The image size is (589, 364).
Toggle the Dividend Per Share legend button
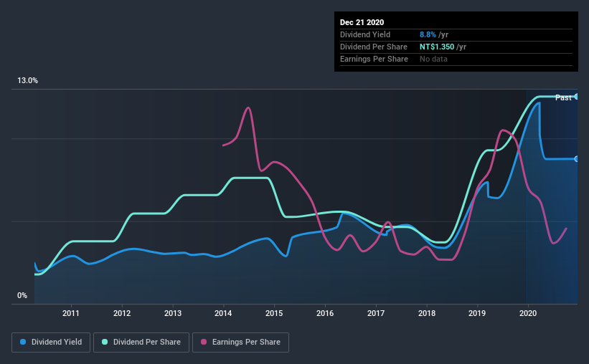(x=141, y=343)
